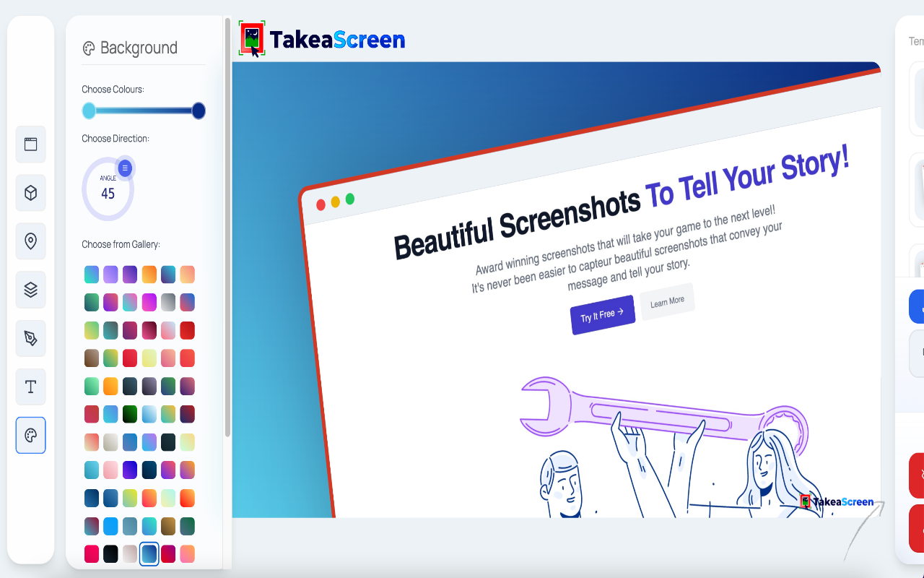
Task: Select the location pin sidebar icon
Action: (30, 241)
